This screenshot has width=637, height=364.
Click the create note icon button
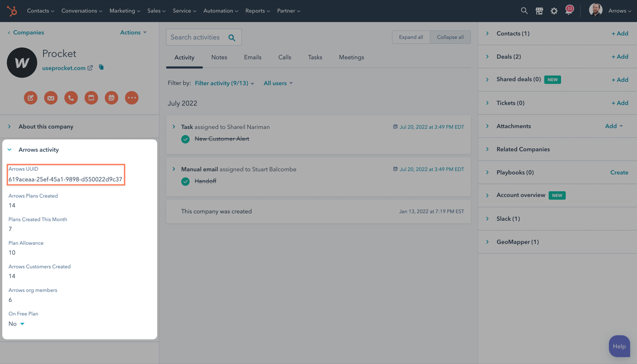coord(31,98)
